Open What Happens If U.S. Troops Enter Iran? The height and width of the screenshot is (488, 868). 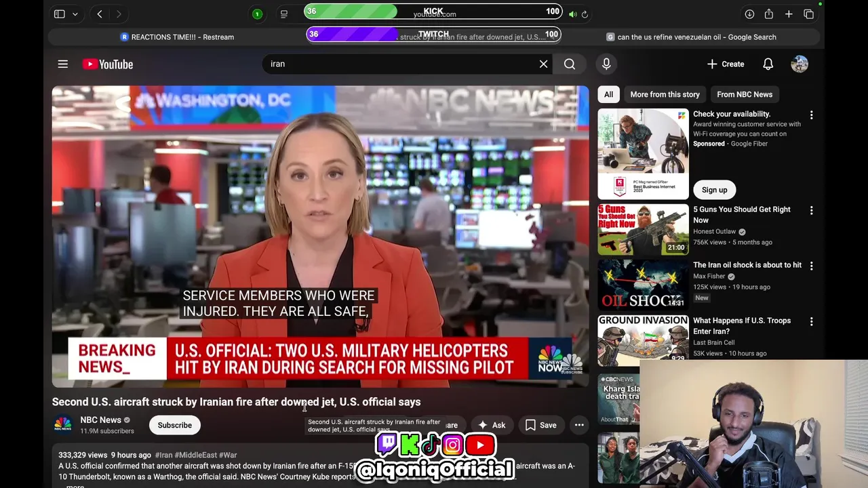[x=742, y=326]
